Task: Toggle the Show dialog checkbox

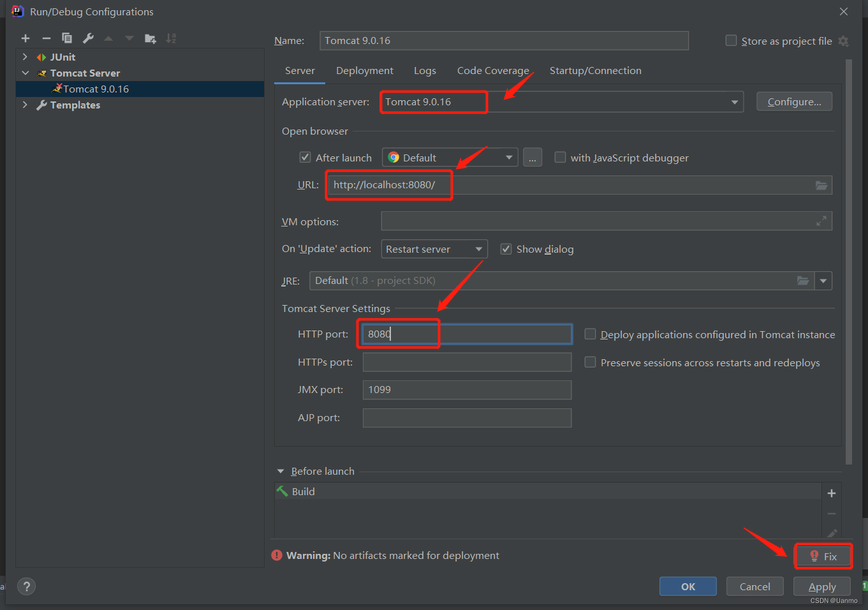Action: pyautogui.click(x=506, y=249)
